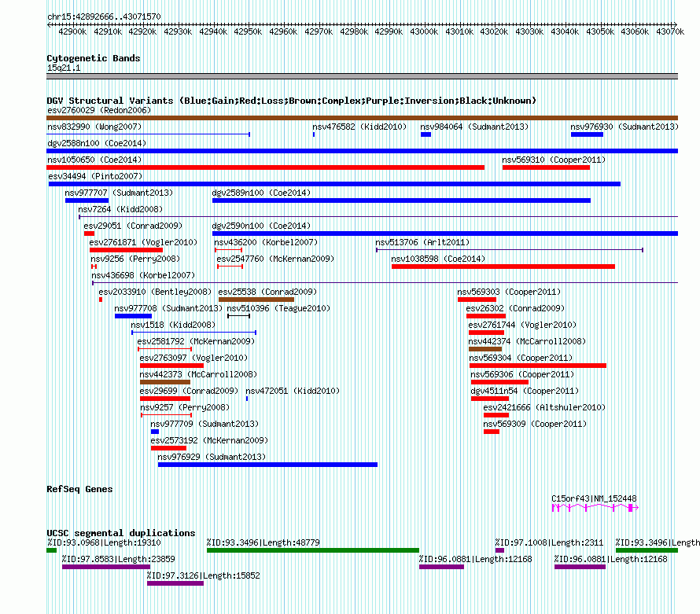Open dgv2590n100 (Coe2014) variant
This screenshot has height=614, width=700.
pos(261,226)
